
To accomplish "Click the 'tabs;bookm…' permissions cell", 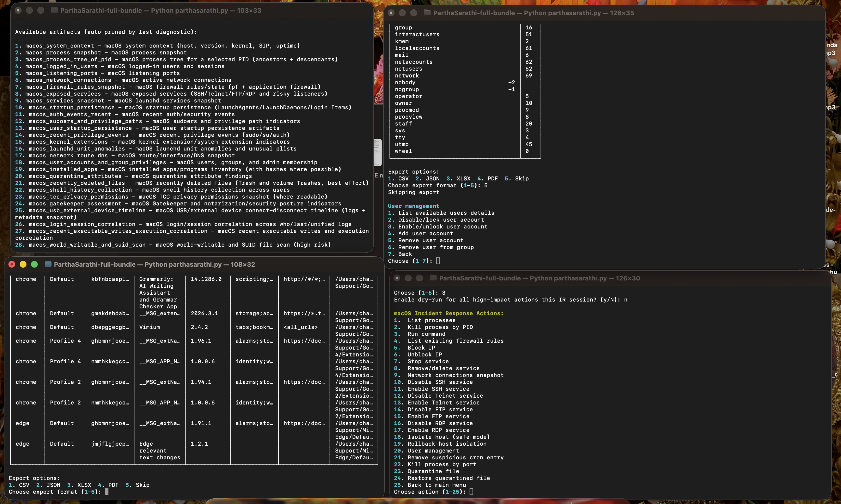I will coord(254,327).
